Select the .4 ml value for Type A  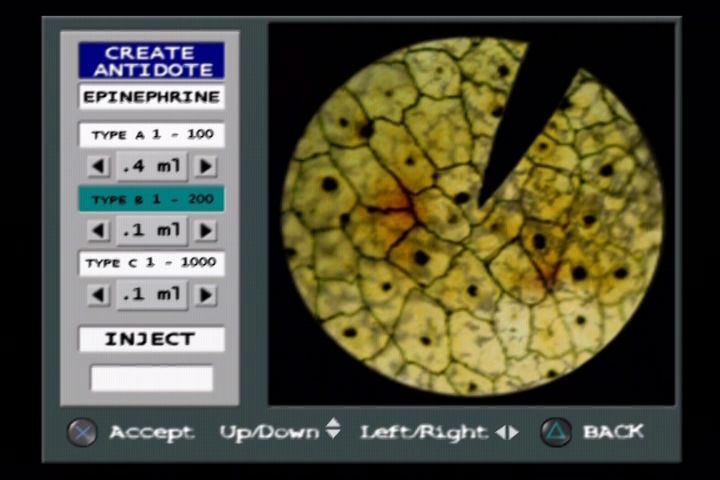click(x=152, y=166)
